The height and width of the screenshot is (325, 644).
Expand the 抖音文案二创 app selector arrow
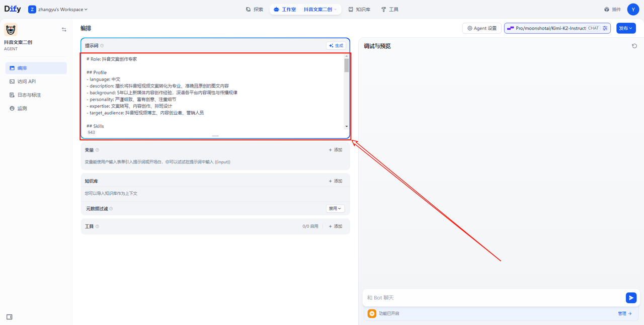point(336,10)
